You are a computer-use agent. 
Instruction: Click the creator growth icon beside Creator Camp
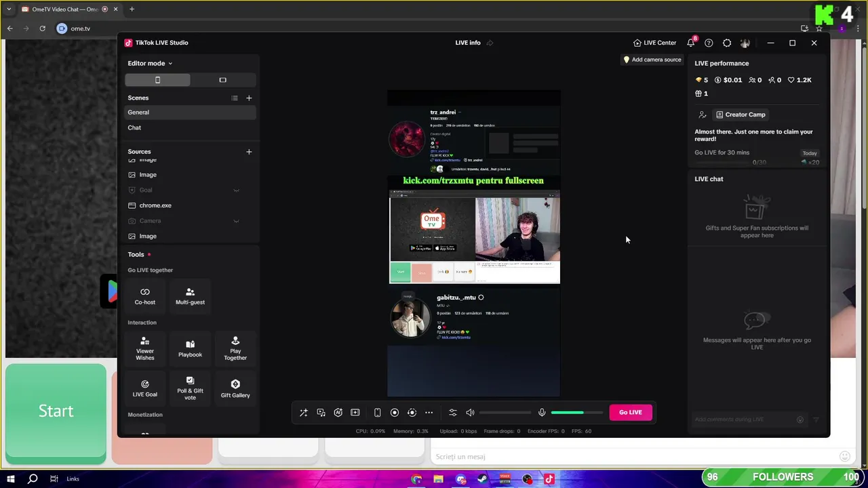click(703, 115)
